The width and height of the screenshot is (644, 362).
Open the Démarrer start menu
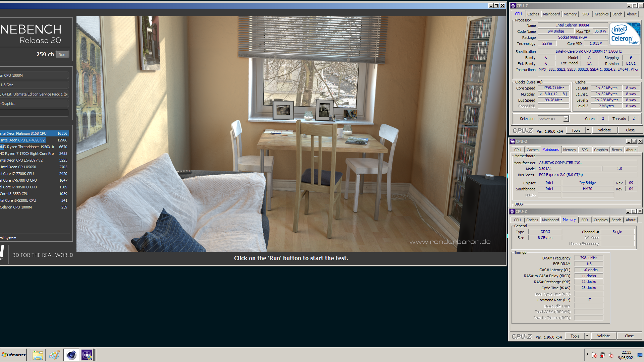click(14, 355)
